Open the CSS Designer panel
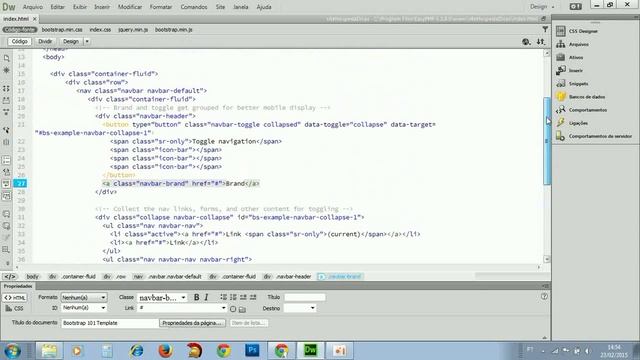This screenshot has width=640, height=360. click(578, 31)
